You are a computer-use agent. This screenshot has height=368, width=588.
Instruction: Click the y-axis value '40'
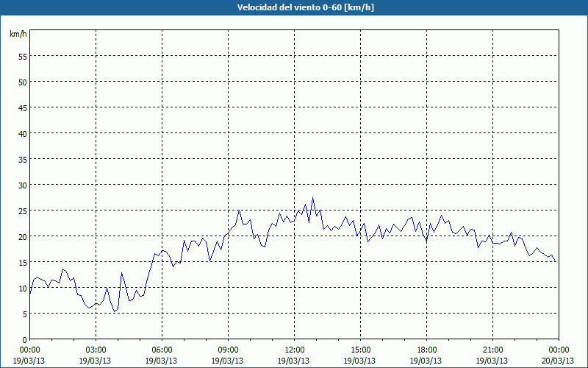click(x=23, y=134)
